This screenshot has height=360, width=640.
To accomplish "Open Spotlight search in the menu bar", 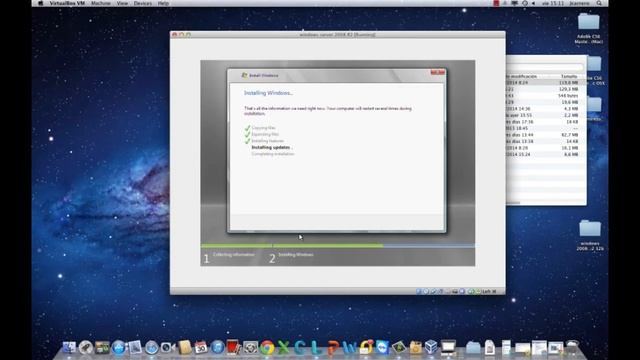I will click(599, 3).
